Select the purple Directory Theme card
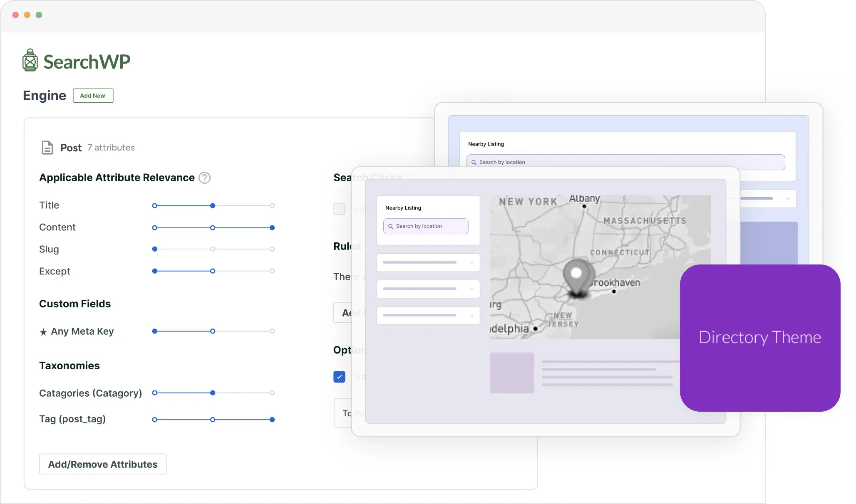Image resolution: width=856 pixels, height=504 pixels. click(x=760, y=338)
